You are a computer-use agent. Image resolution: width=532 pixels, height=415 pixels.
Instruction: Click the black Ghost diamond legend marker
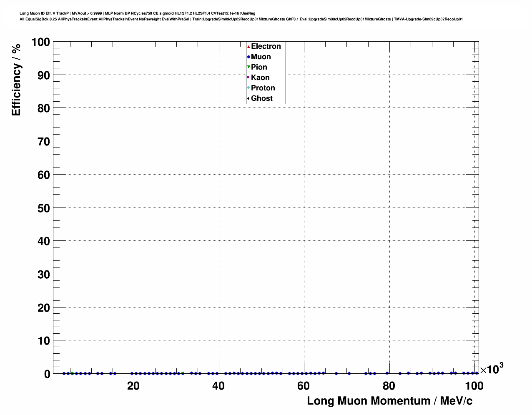[x=248, y=98]
